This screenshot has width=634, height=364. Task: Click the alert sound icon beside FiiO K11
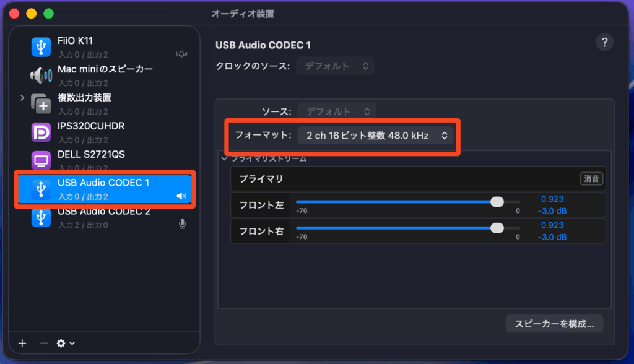[x=181, y=54]
